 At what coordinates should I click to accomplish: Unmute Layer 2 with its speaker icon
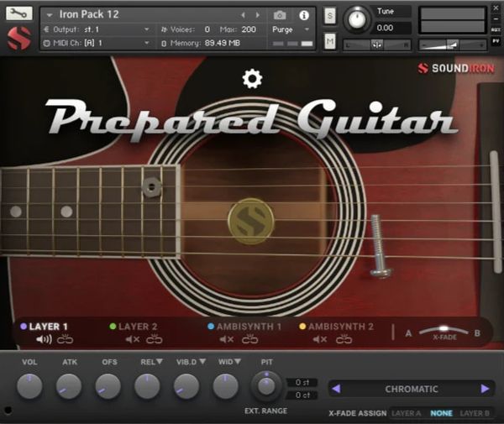point(132,339)
